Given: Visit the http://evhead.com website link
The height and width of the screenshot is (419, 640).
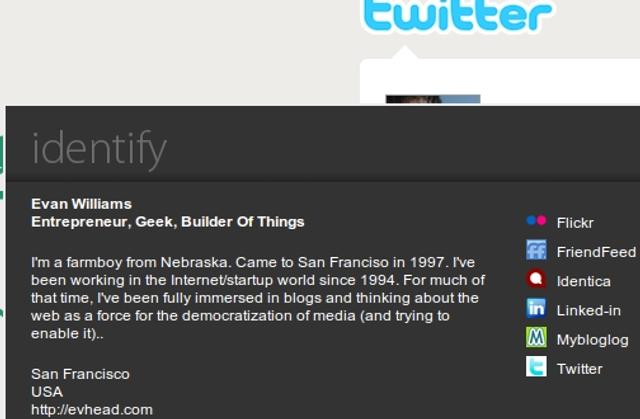Looking at the screenshot, I should (91, 409).
